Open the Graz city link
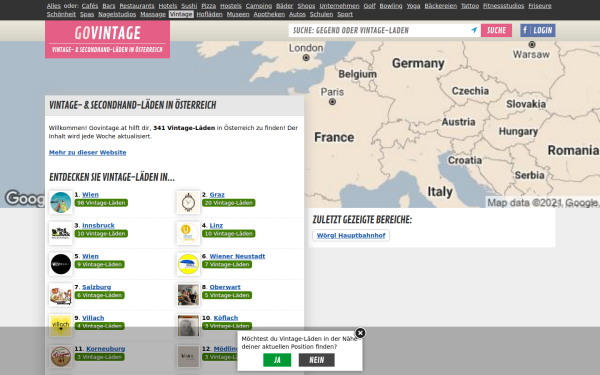The image size is (600, 375). point(217,194)
